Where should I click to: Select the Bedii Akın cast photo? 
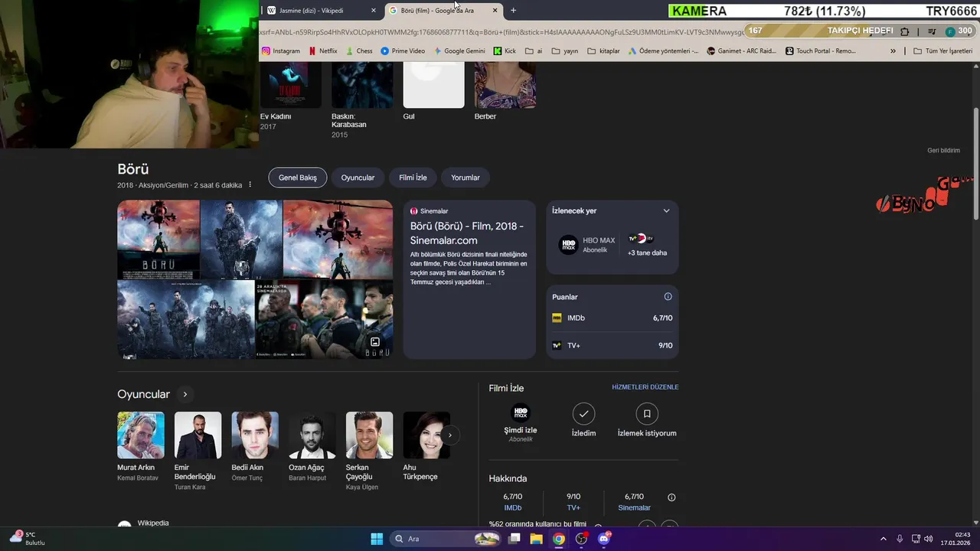255,435
